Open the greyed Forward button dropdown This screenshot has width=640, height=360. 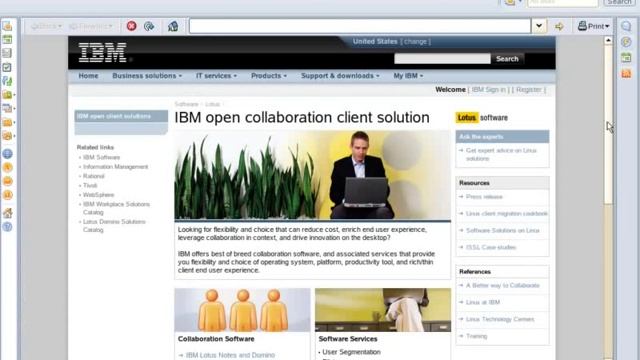110,27
